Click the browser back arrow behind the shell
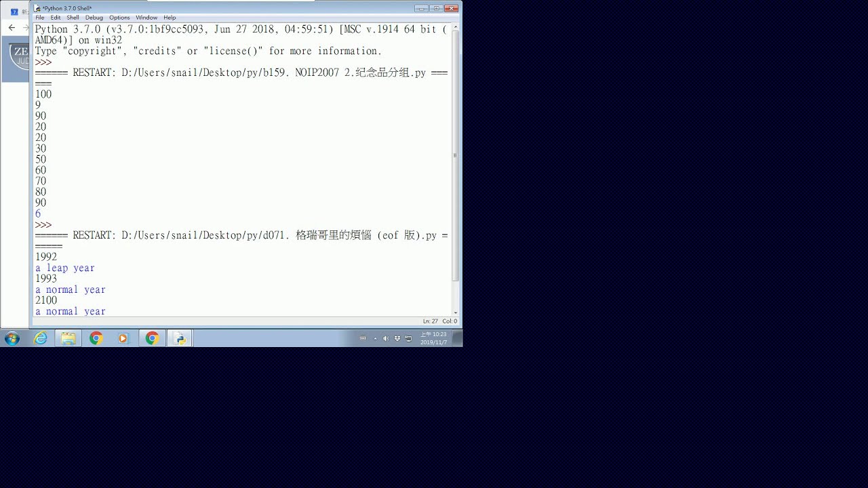 [12, 28]
